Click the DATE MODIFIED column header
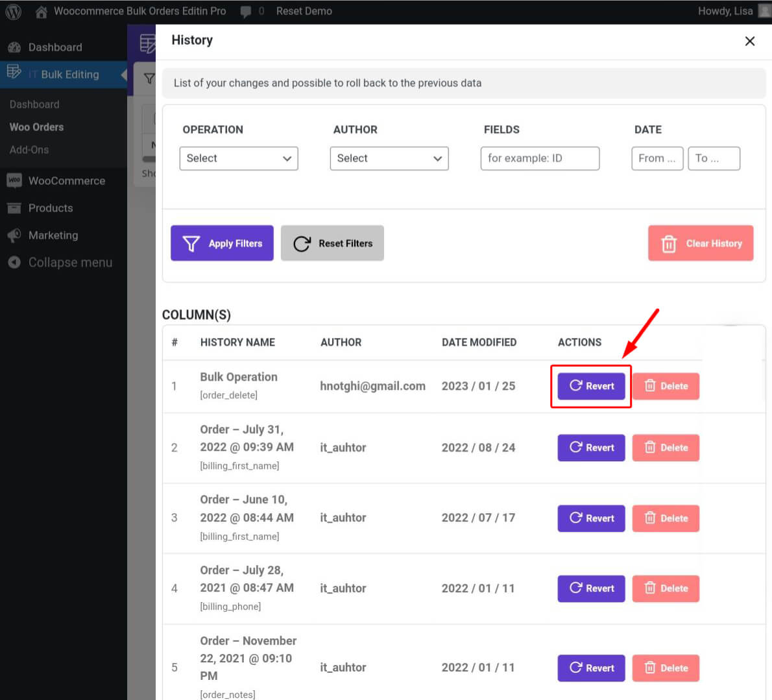 click(x=479, y=342)
